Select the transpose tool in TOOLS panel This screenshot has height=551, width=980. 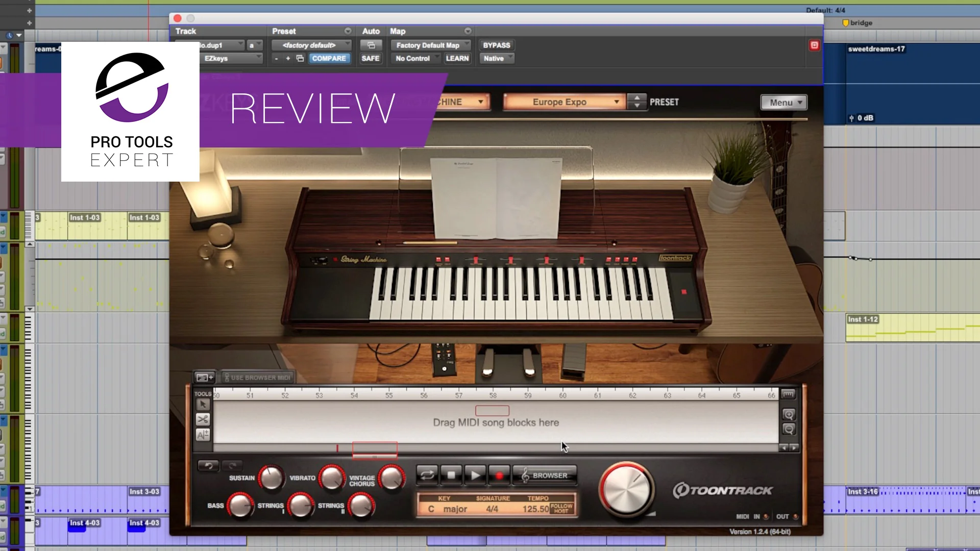click(x=203, y=435)
